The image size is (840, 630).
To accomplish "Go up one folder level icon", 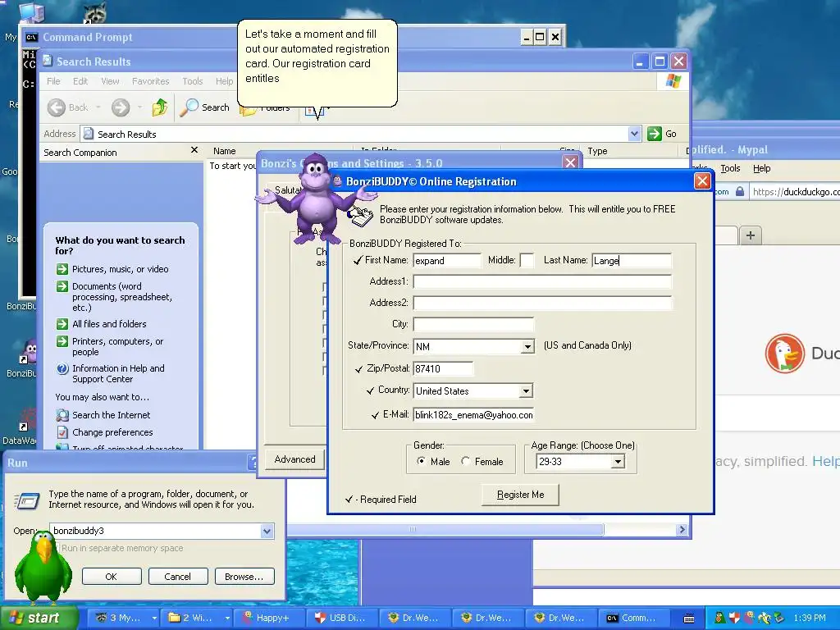I will (x=160, y=107).
